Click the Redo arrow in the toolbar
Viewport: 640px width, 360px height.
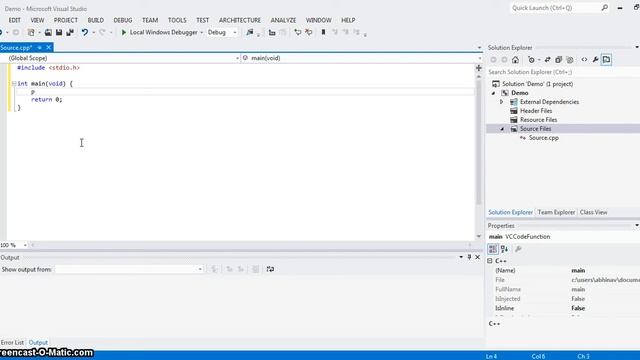pyautogui.click(x=102, y=32)
